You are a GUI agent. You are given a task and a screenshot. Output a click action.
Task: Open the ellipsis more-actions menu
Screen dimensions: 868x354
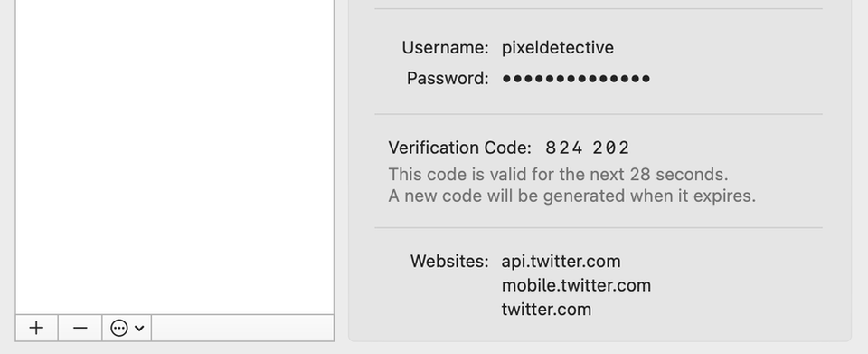pyautogui.click(x=119, y=328)
